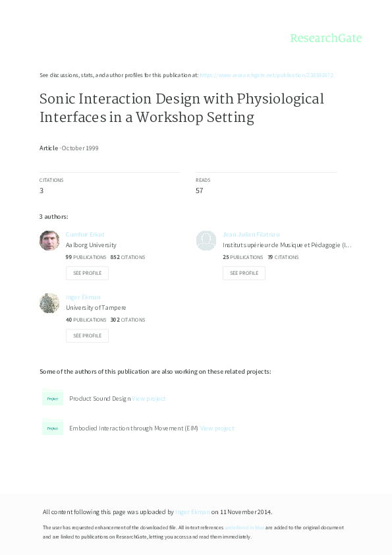Click View project for Product Sound Design
The height and width of the screenshot is (555, 392).
tap(149, 398)
